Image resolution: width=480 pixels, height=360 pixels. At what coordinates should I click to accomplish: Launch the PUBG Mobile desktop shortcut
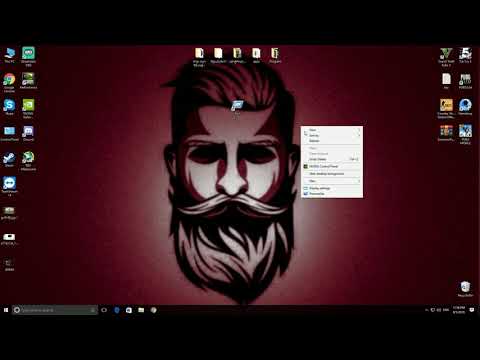tap(465, 134)
